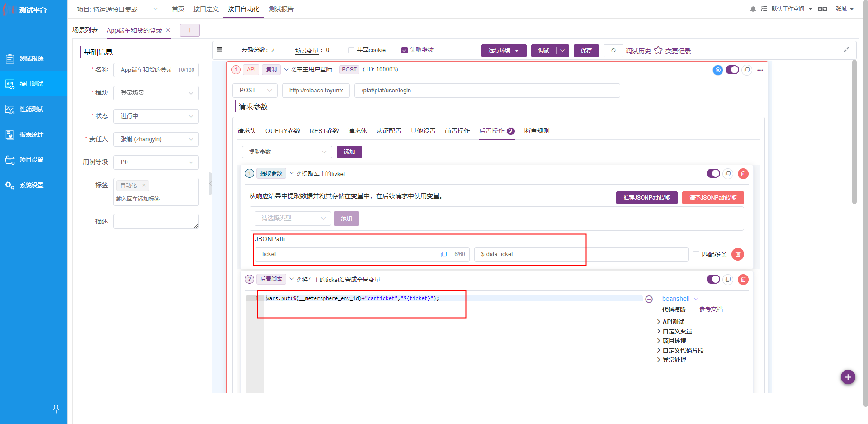Screen dimensions: 868x424
Task: Close the App端车和货的登录 tab
Action: pos(168,30)
